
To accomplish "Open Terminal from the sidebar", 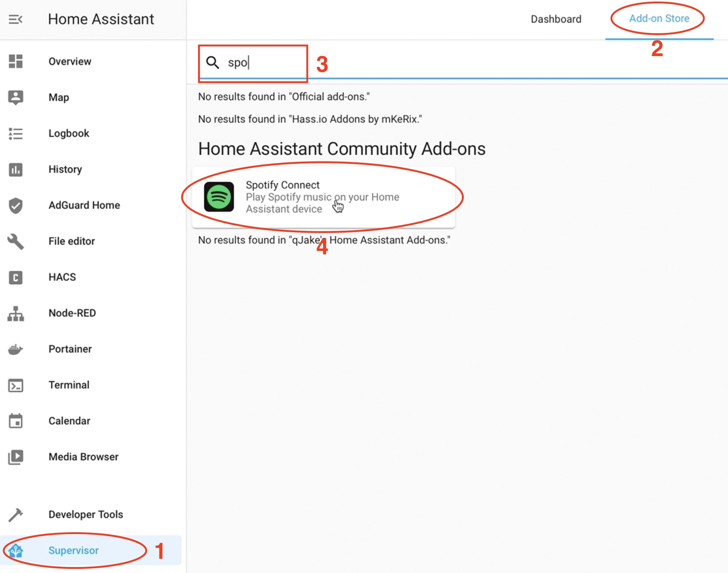I will click(x=91, y=385).
